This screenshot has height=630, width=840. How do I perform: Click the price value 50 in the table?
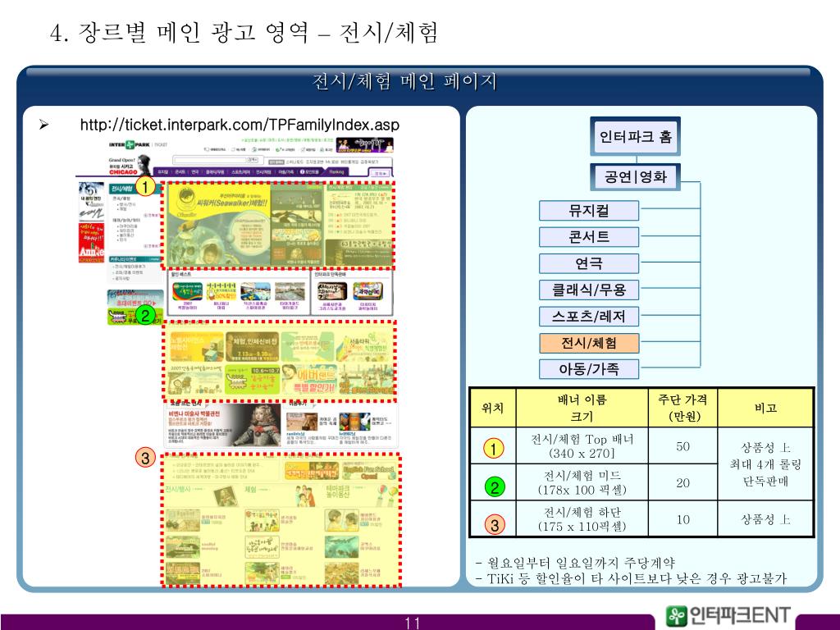click(682, 446)
